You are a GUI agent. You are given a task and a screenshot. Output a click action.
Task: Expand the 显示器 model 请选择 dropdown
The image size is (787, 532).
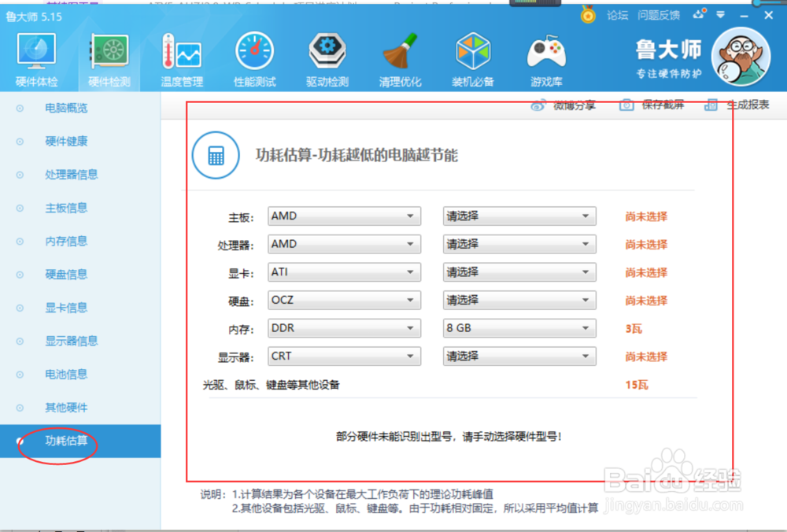519,357
